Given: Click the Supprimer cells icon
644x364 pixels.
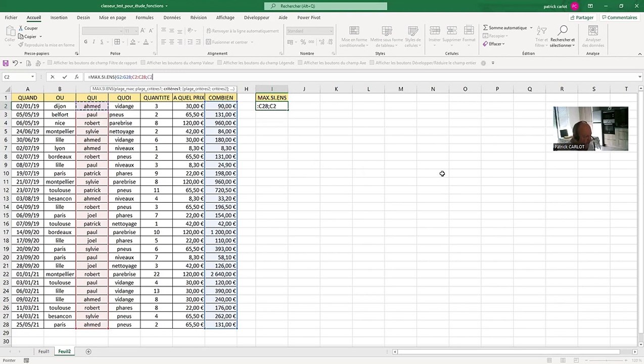Looking at the screenshot, I should 451,31.
